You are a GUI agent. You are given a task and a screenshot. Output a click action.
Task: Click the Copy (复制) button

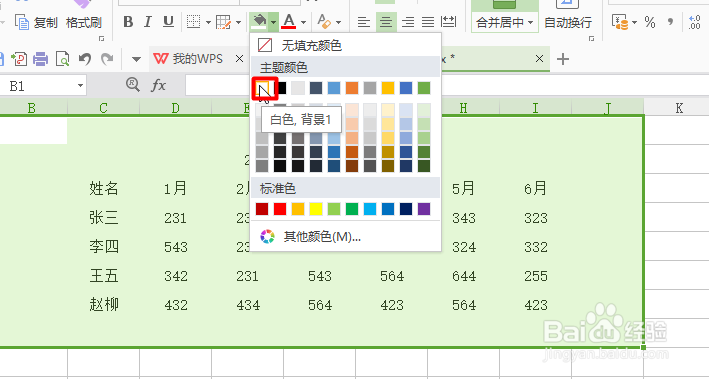click(36, 22)
